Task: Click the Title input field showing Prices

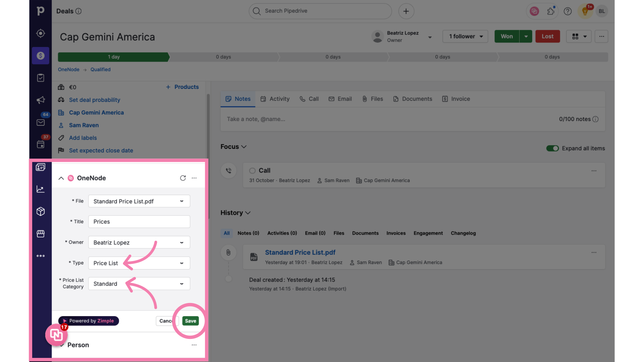Action: (x=139, y=222)
